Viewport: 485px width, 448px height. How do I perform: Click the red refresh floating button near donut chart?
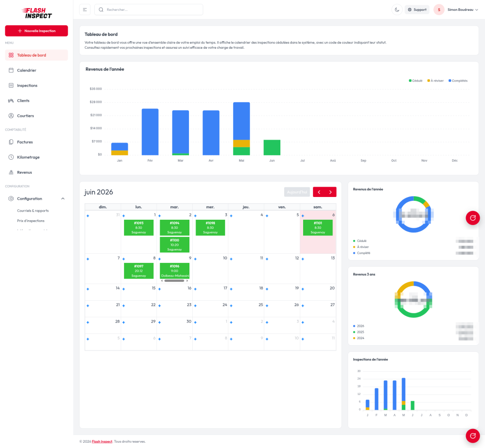(473, 218)
